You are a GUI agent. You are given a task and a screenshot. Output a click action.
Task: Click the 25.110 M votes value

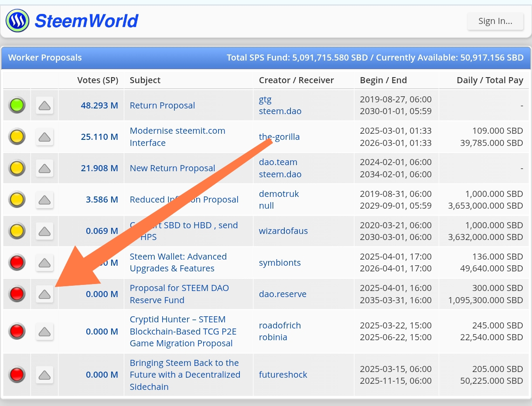pos(99,137)
